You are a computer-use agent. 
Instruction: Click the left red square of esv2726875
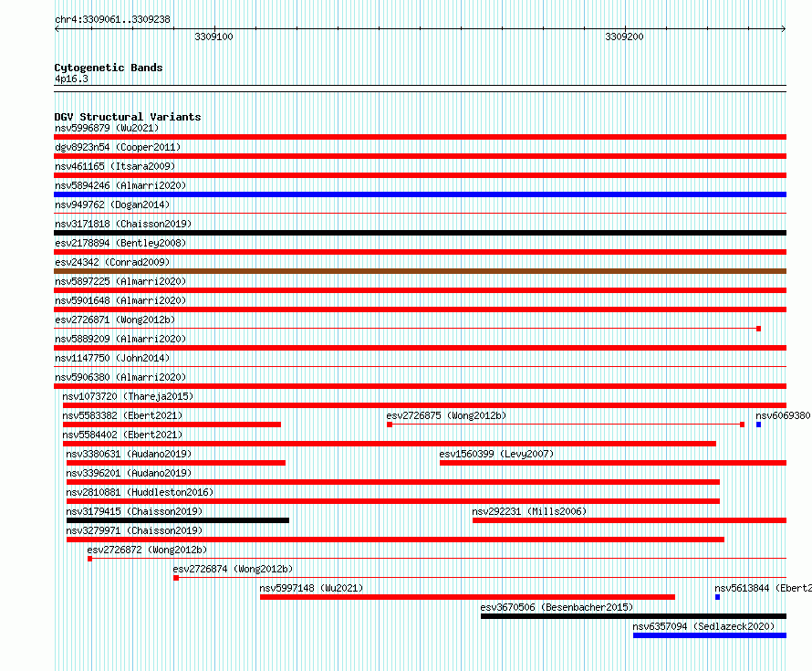(x=390, y=425)
